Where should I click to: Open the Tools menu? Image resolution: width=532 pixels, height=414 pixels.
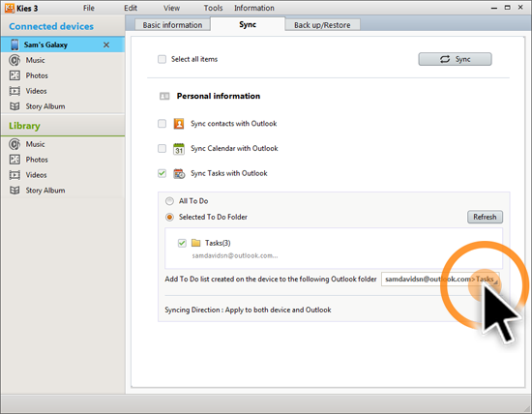pyautogui.click(x=213, y=8)
